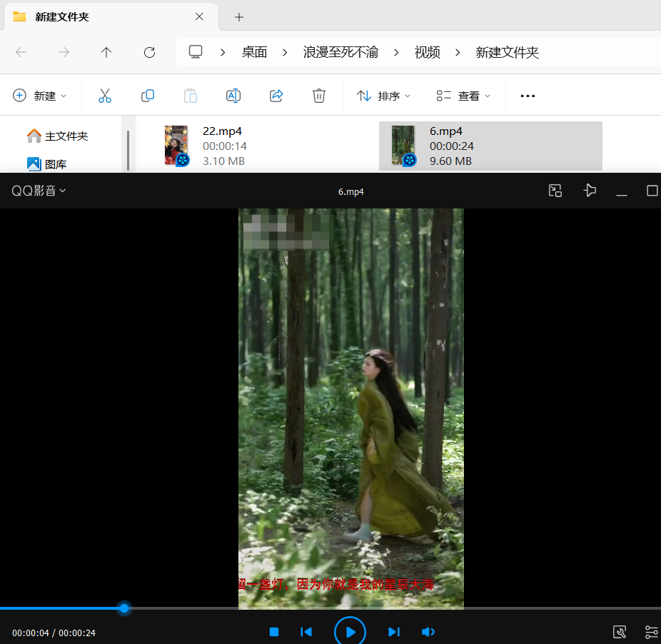Click the Share icon in Explorer toolbar

point(276,96)
